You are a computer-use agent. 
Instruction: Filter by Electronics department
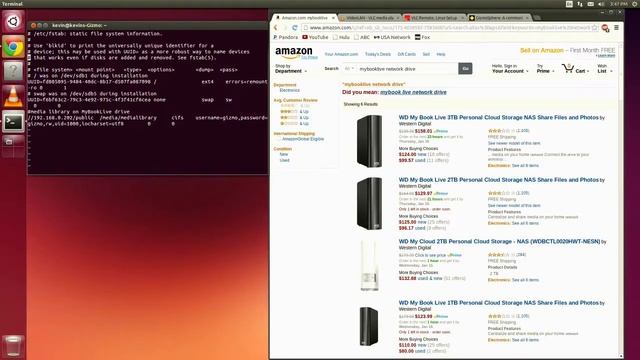[x=289, y=90]
